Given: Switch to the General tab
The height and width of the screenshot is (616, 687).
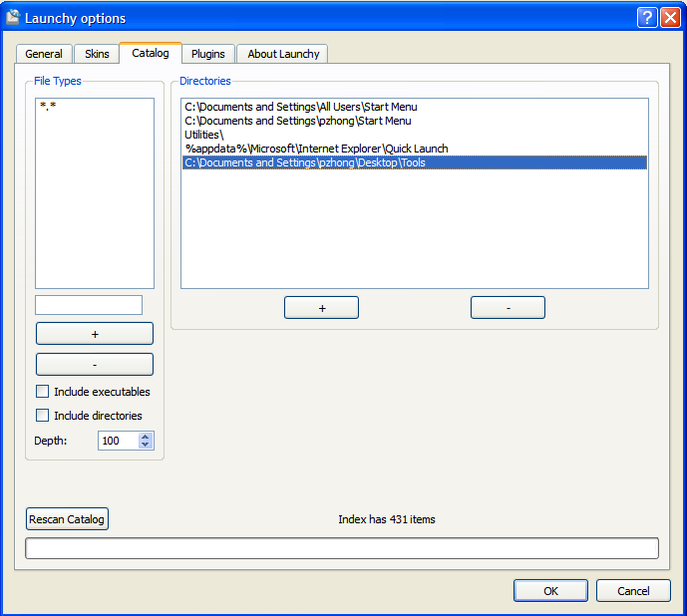Looking at the screenshot, I should coord(44,54).
